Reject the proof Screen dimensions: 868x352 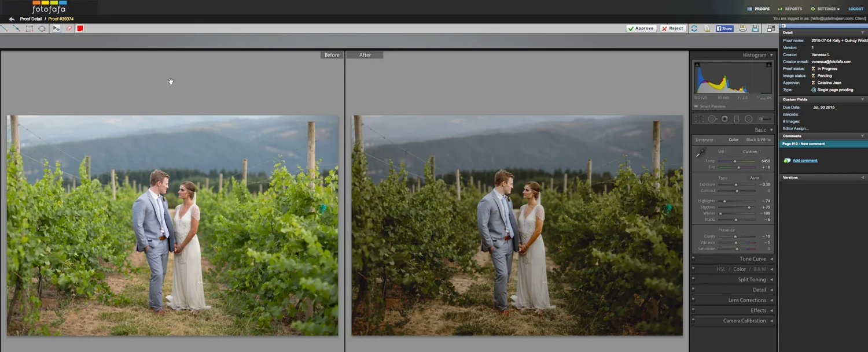click(673, 28)
